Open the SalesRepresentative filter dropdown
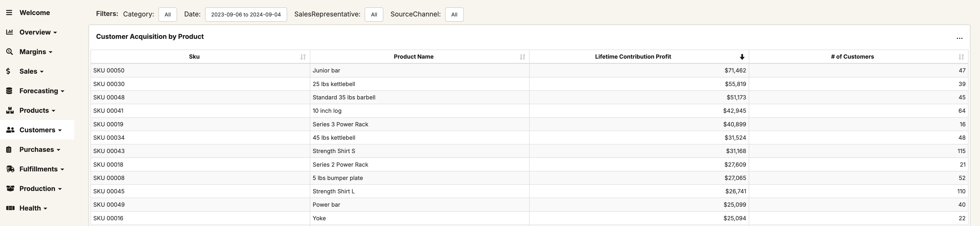980x226 pixels. 374,15
